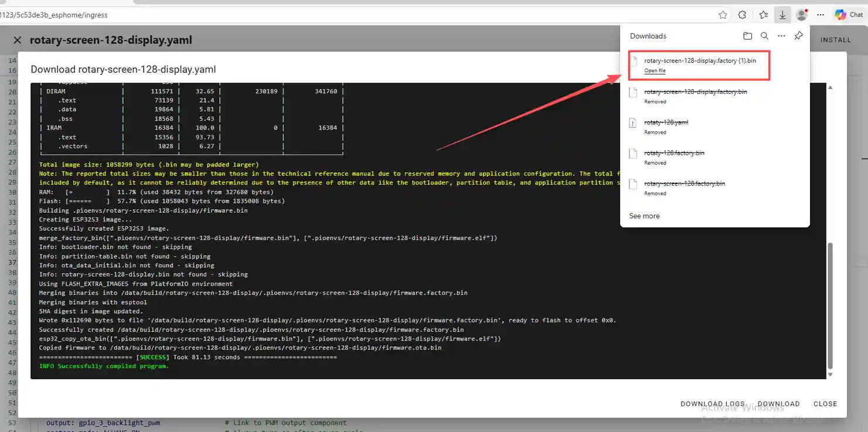Search downloads with the magnifier icon
Image resolution: width=868 pixels, height=432 pixels.
pos(764,36)
